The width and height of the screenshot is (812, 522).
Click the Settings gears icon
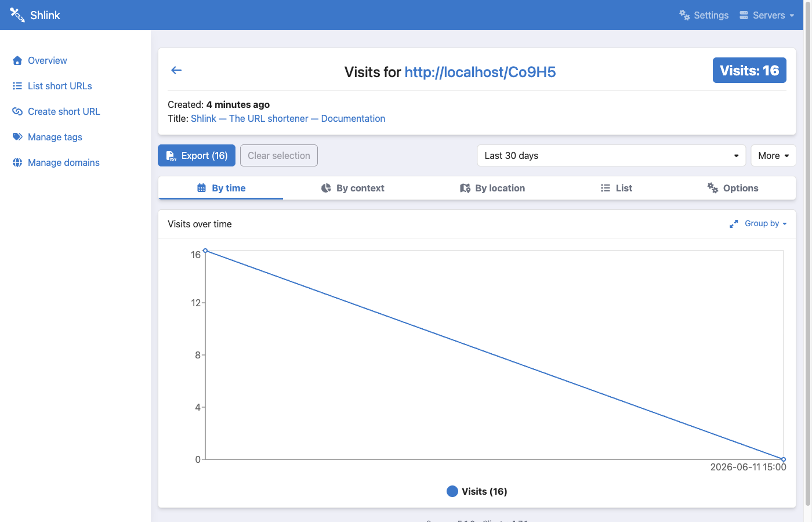(685, 15)
